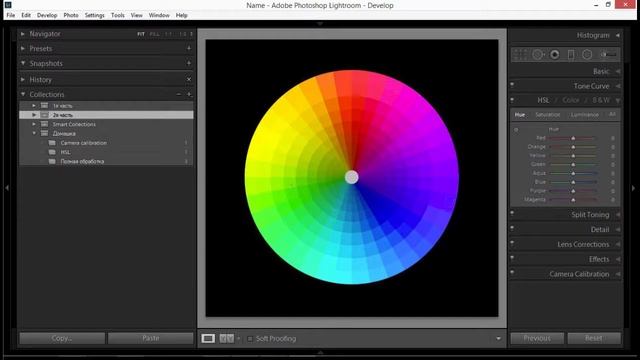
Task: Toggle the Effects panel switch
Action: click(x=512, y=258)
